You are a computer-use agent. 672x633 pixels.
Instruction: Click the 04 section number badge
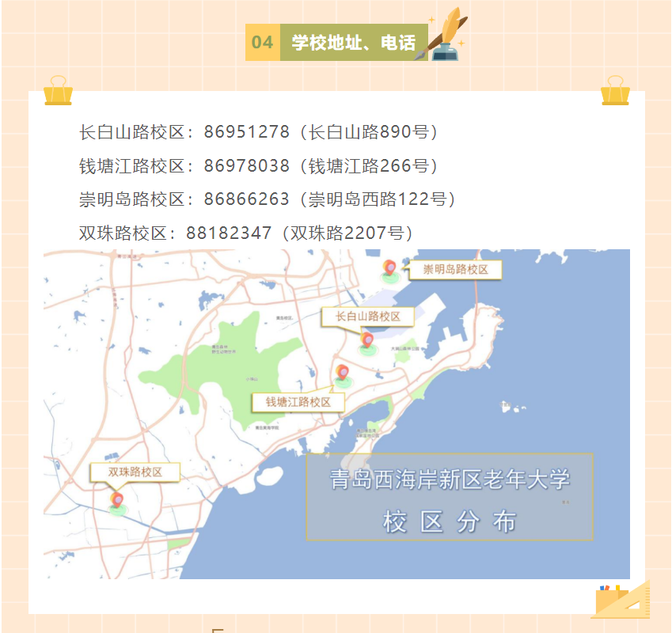pos(262,43)
